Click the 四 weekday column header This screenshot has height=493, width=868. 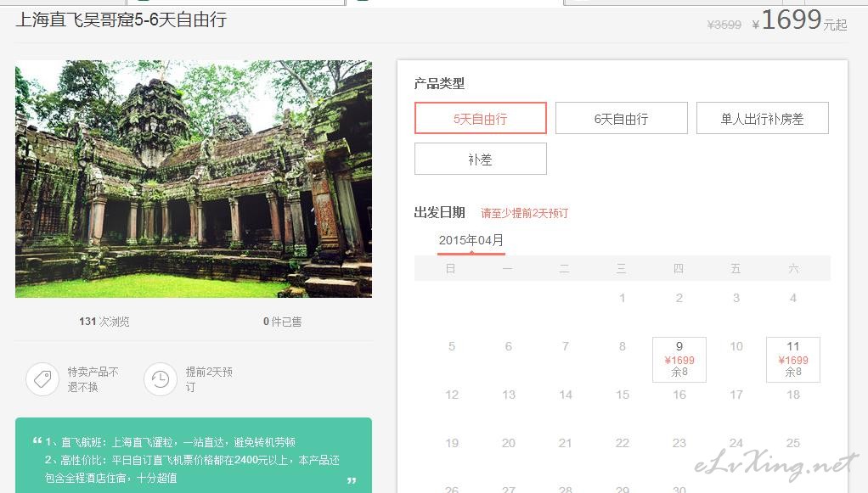click(678, 268)
